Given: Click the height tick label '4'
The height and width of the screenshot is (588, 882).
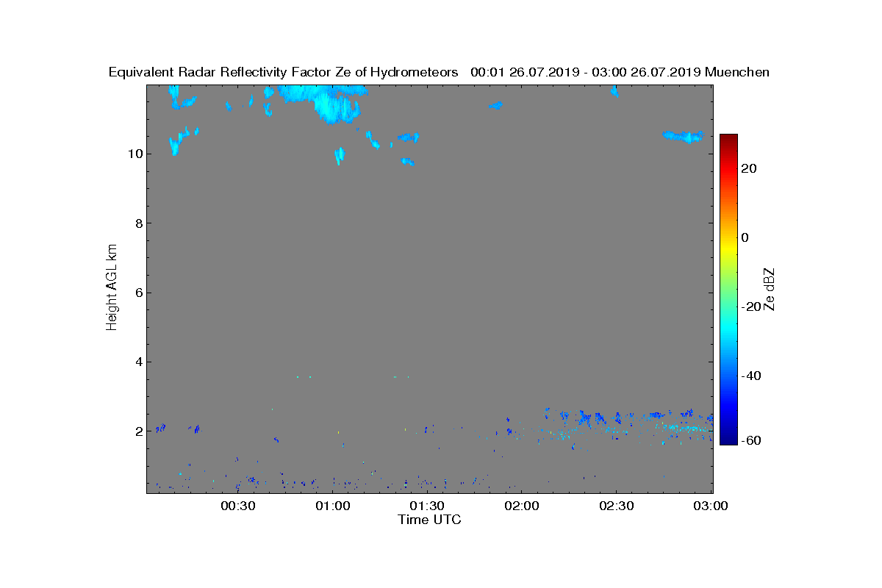Looking at the screenshot, I should pyautogui.click(x=138, y=362).
